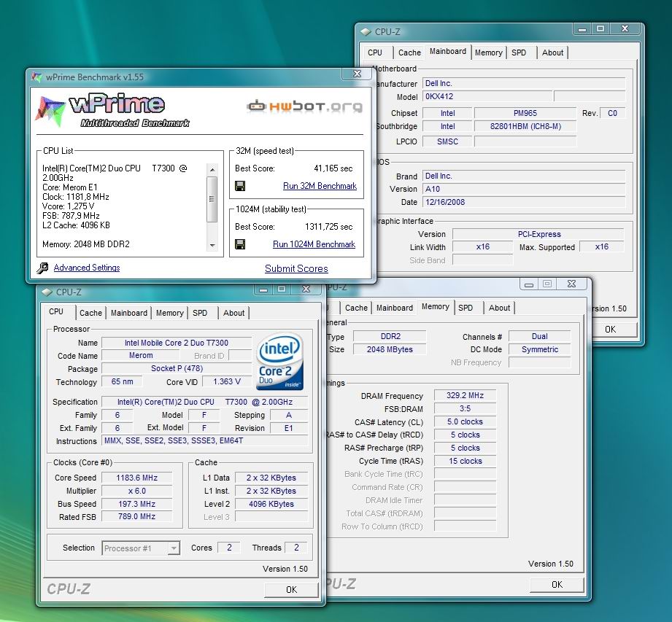Click OK in CPU-Z Memory window

click(557, 585)
